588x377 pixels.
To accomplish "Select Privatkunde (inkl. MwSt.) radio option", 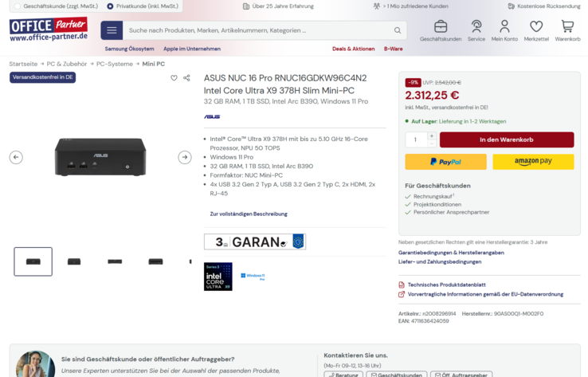I will (110, 6).
